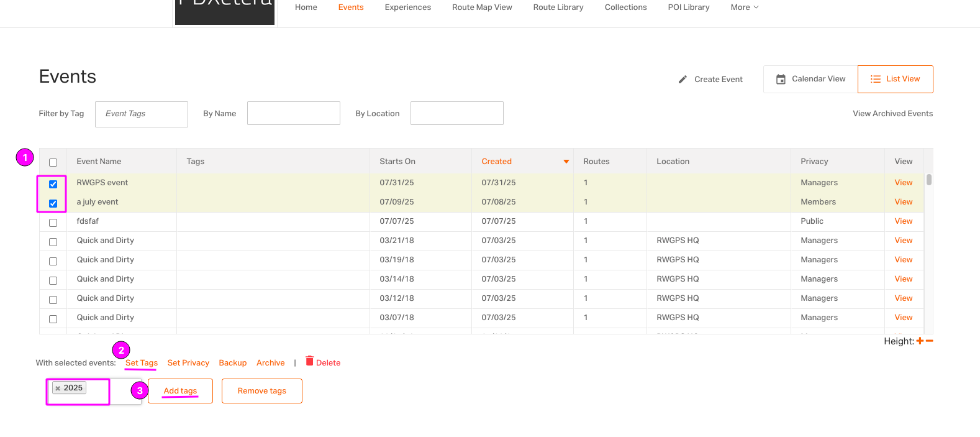
Task: Open the Events menu item
Action: pyautogui.click(x=351, y=7)
